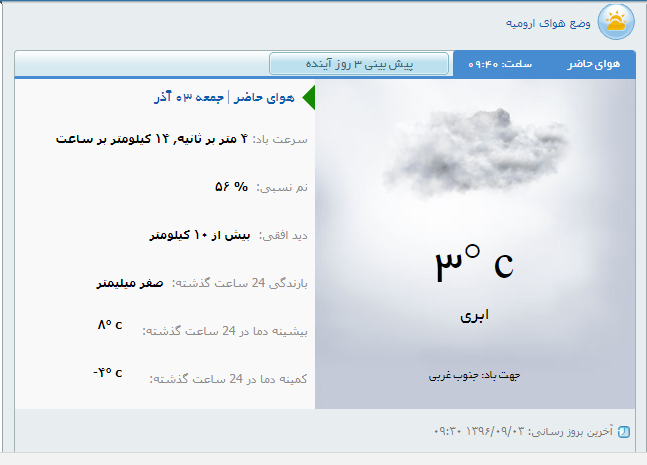The image size is (647, 465).
Task: Click the نم نسبی label
Action: pos(282,188)
